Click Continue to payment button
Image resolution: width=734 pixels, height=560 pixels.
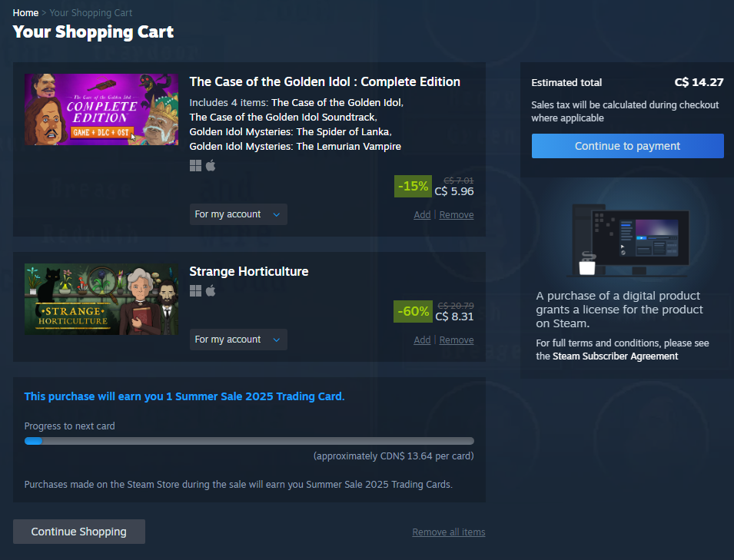627,146
